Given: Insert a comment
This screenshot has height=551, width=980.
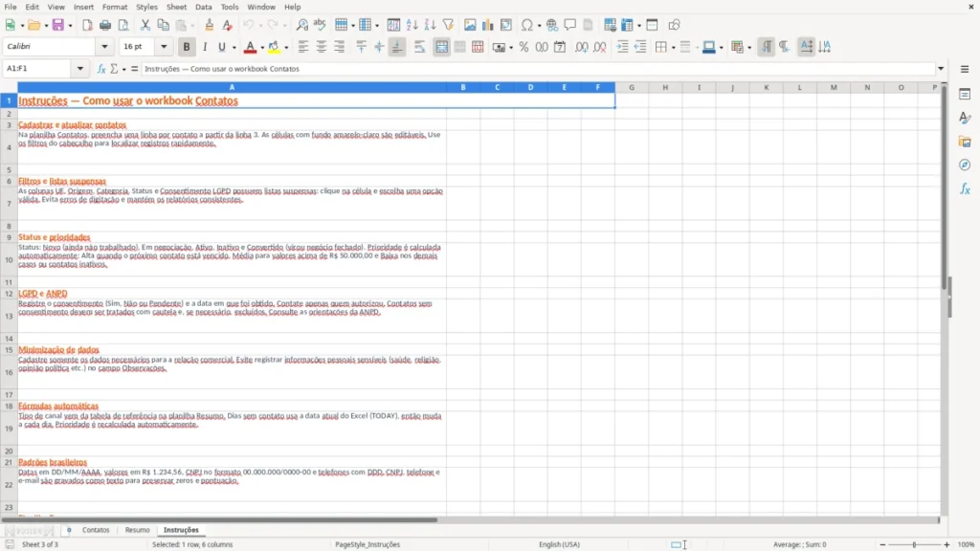Looking at the screenshot, I should pyautogui.click(x=570, y=25).
